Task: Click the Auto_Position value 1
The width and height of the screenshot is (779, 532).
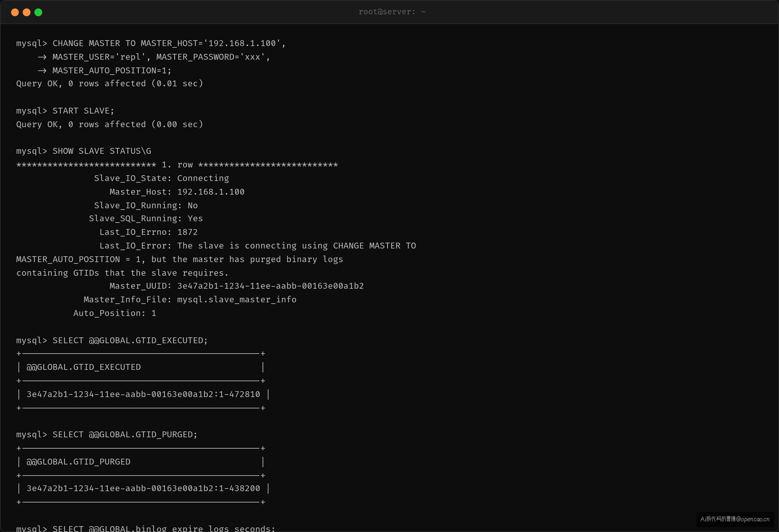Action: [154, 313]
